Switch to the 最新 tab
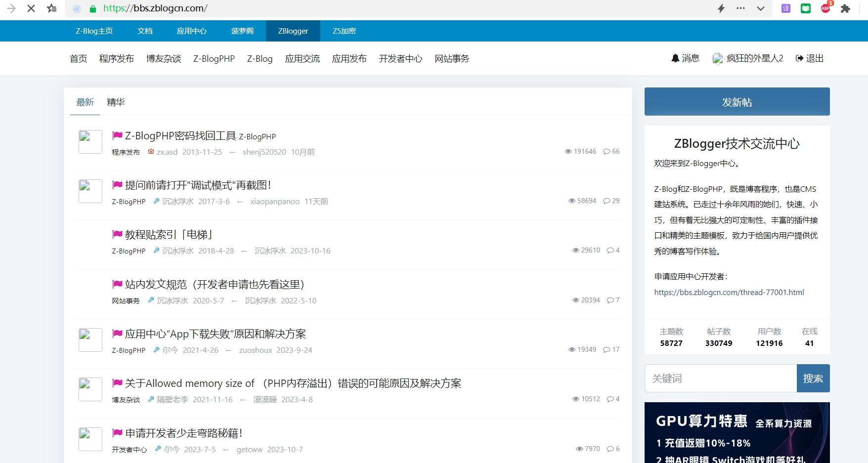This screenshot has height=463, width=868. pos(85,102)
